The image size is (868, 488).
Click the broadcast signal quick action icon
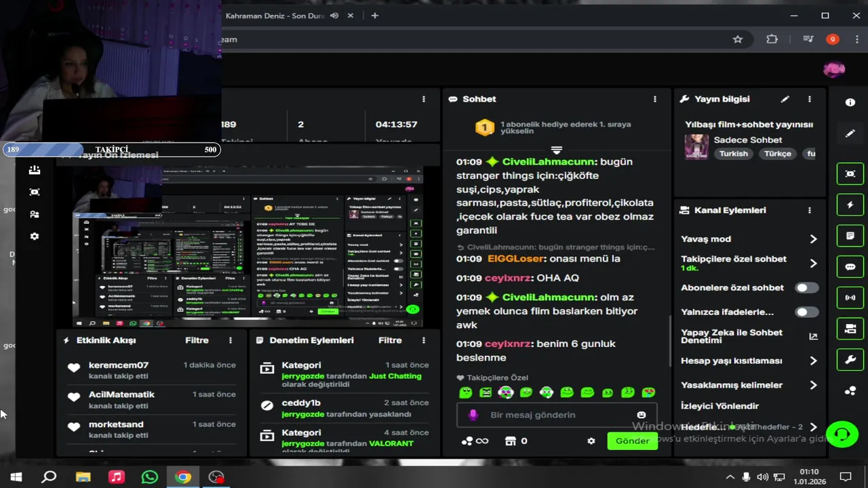click(x=850, y=298)
